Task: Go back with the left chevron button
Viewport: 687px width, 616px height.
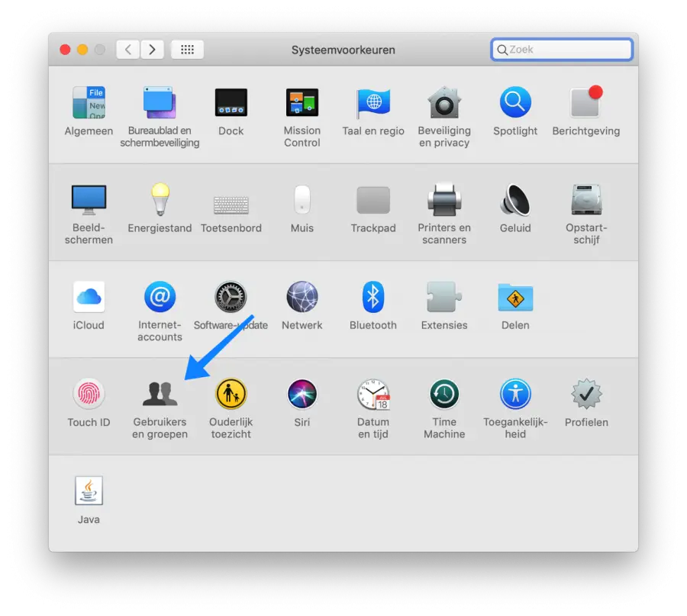Action: [x=128, y=50]
